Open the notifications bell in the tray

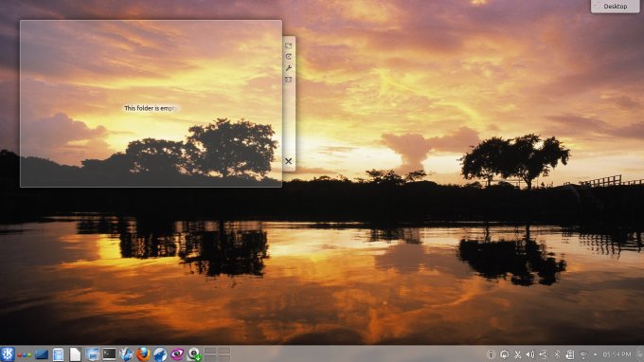[504, 354]
